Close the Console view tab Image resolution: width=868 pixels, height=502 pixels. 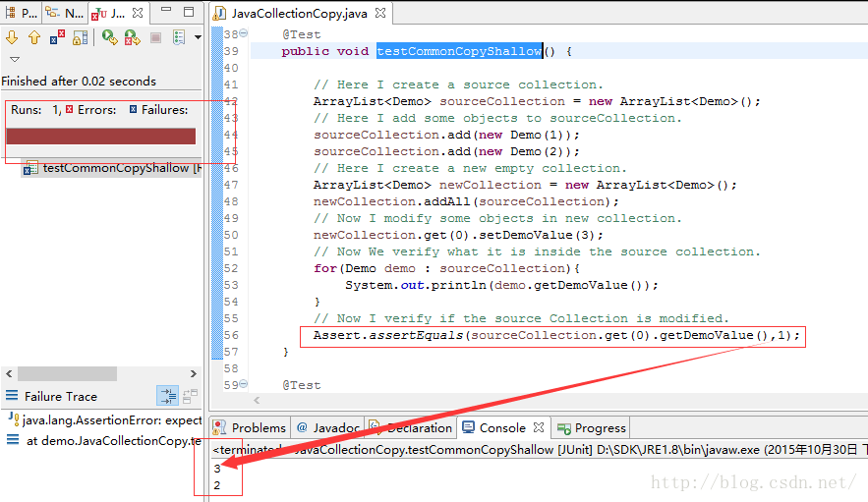coord(539,427)
